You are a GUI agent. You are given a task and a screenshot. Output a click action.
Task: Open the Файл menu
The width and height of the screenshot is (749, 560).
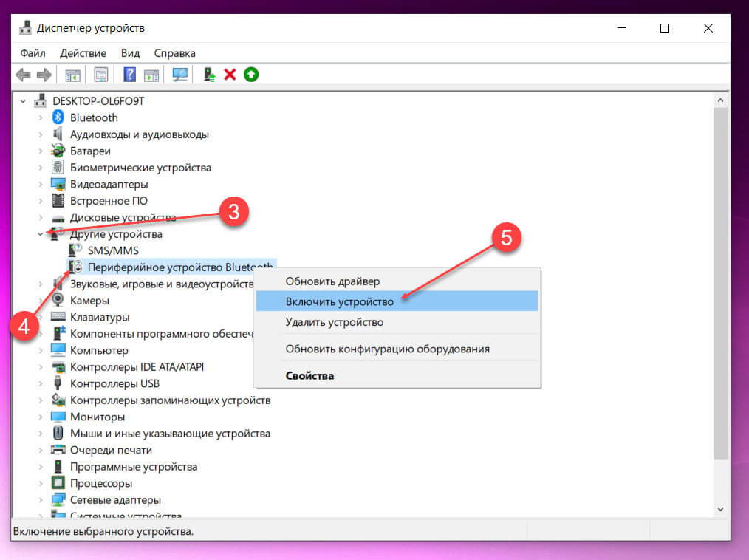33,53
